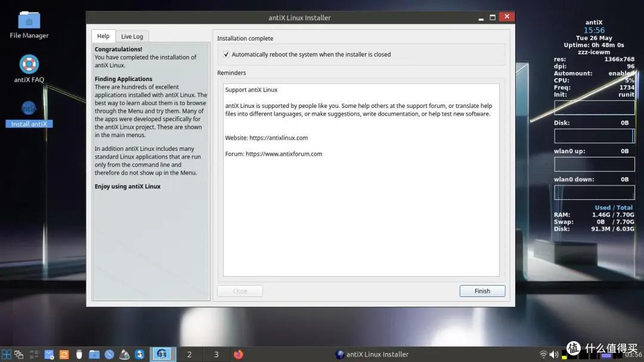The height and width of the screenshot is (362, 644).
Task: Open the orange updater icon in taskbar
Action: coord(64,354)
